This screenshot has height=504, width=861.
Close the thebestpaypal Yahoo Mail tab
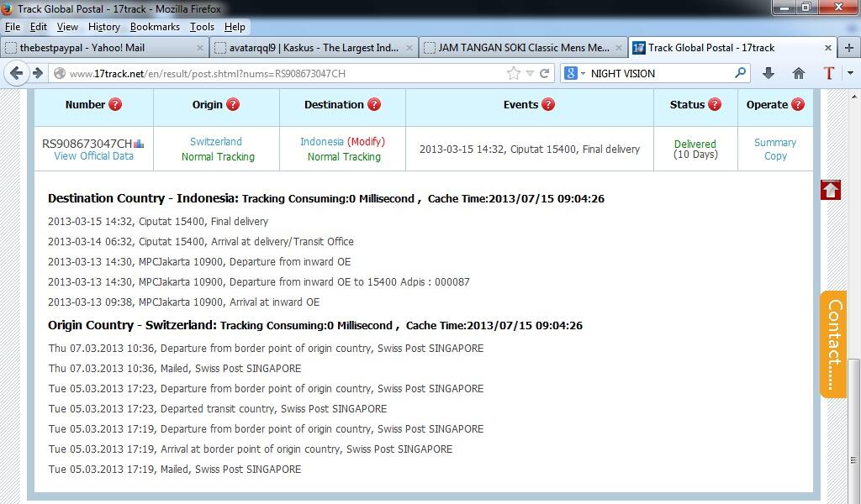click(x=199, y=48)
